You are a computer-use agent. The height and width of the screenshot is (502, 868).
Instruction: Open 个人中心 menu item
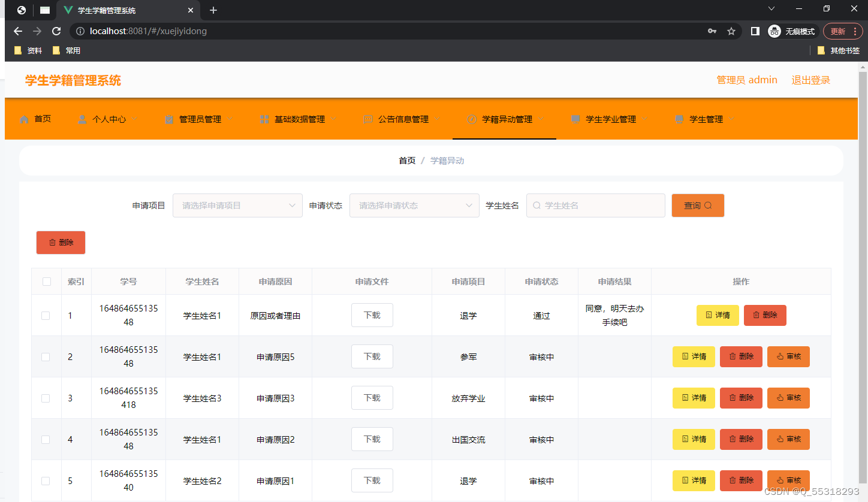pyautogui.click(x=108, y=119)
